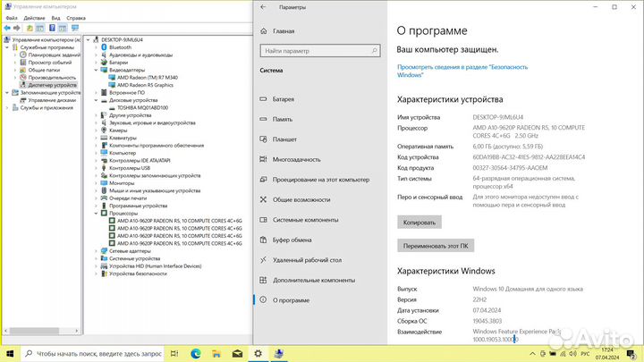
Task: Open File Explorer from taskbar
Action: click(x=216, y=353)
